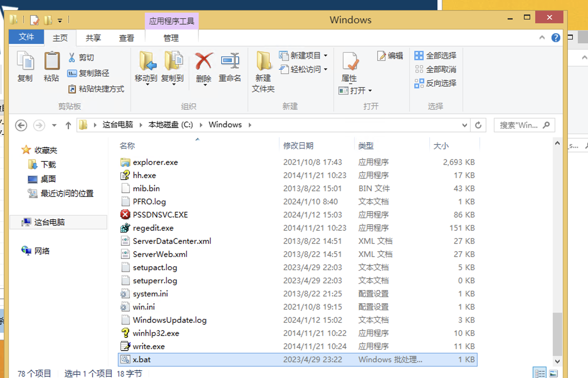The image size is (588, 378).
Task: Sort by the 修改日期 column header
Action: coord(298,146)
